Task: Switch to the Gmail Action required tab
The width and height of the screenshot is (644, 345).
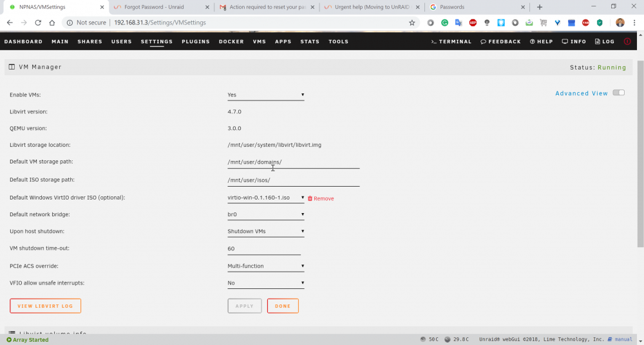Action: click(x=268, y=7)
